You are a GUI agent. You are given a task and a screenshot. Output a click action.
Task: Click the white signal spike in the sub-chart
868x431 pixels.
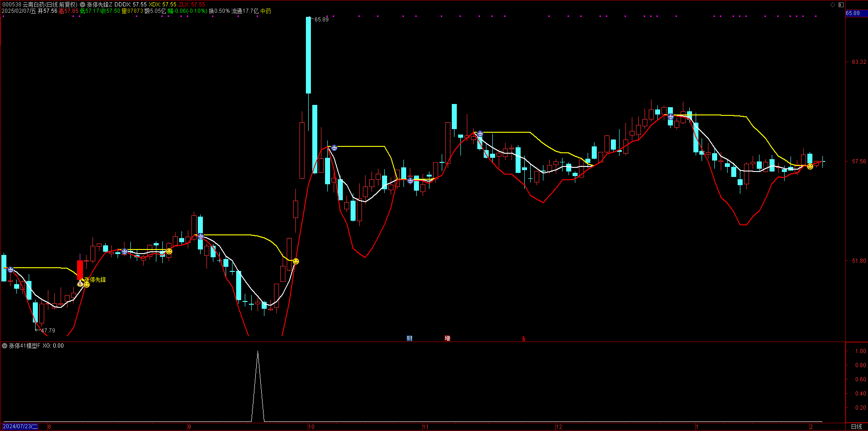[258, 386]
